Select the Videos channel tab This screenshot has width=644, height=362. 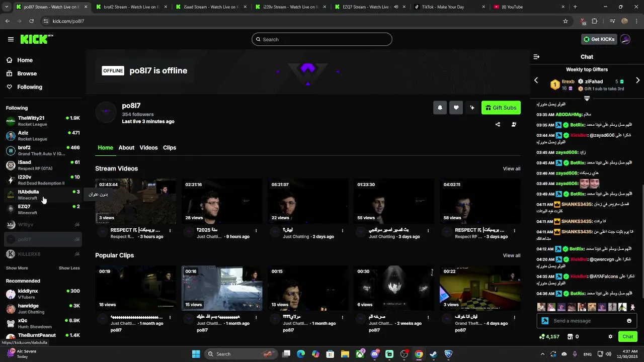[x=148, y=147]
